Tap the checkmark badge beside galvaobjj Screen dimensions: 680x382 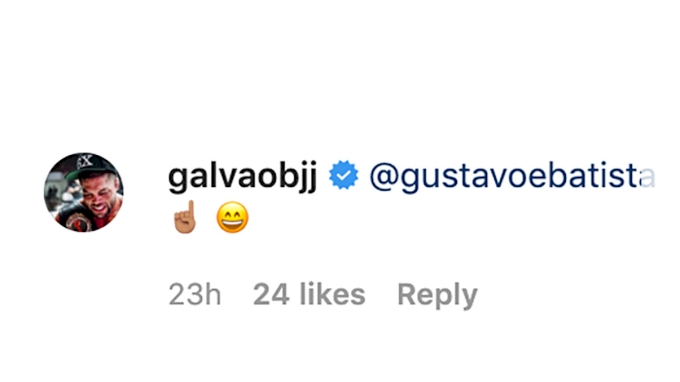pyautogui.click(x=343, y=175)
